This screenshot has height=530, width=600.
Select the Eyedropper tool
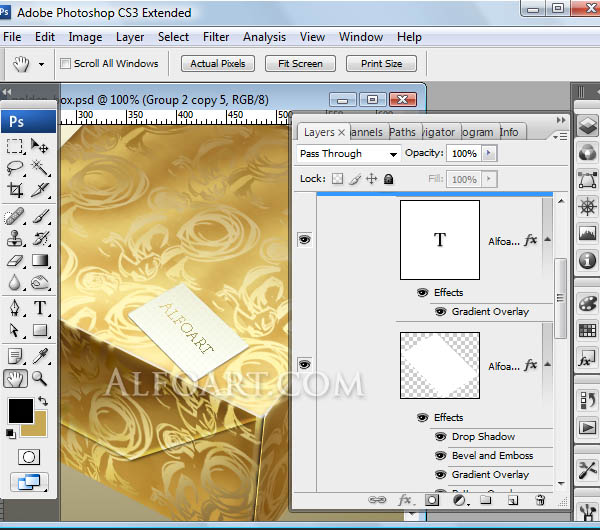(40, 356)
